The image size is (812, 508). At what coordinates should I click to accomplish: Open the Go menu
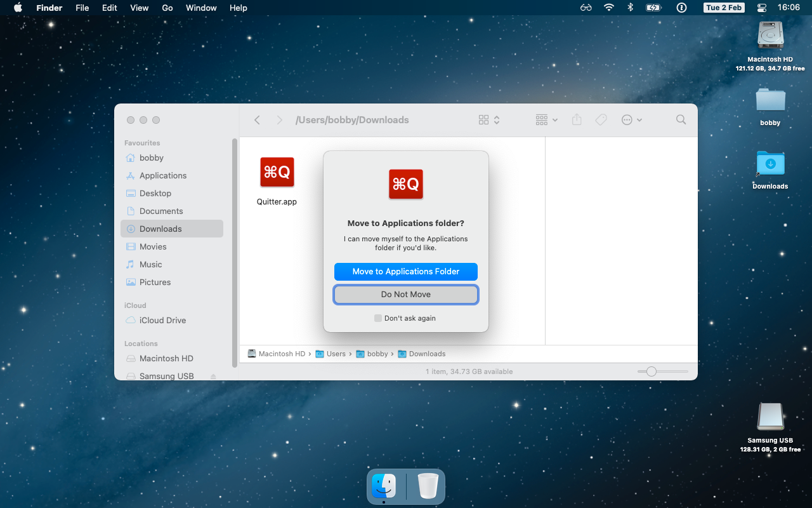[167, 8]
